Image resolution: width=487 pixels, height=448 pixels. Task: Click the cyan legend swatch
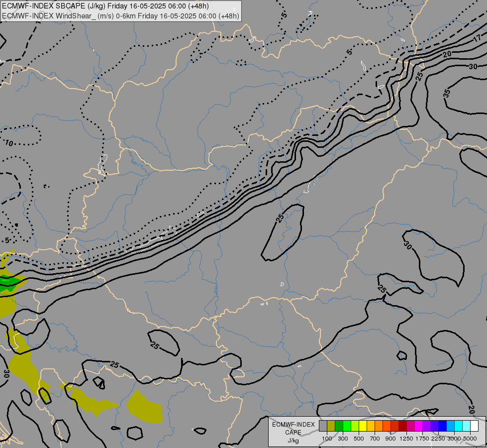(459, 426)
